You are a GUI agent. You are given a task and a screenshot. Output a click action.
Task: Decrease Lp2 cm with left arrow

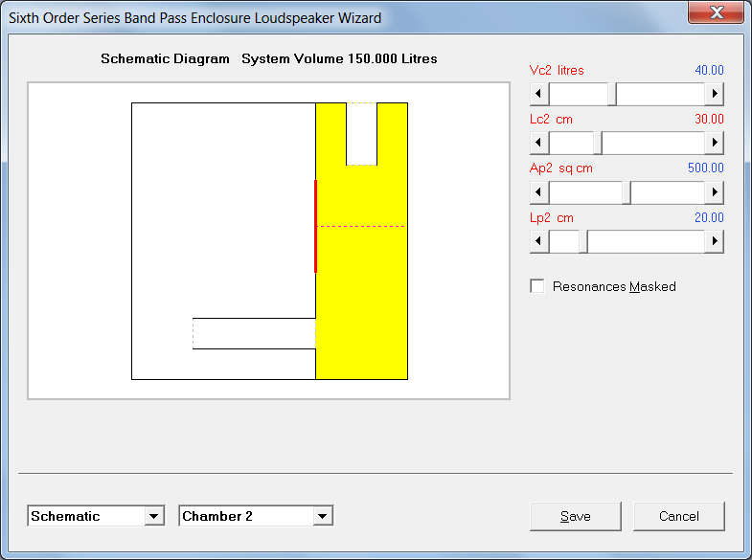click(539, 241)
